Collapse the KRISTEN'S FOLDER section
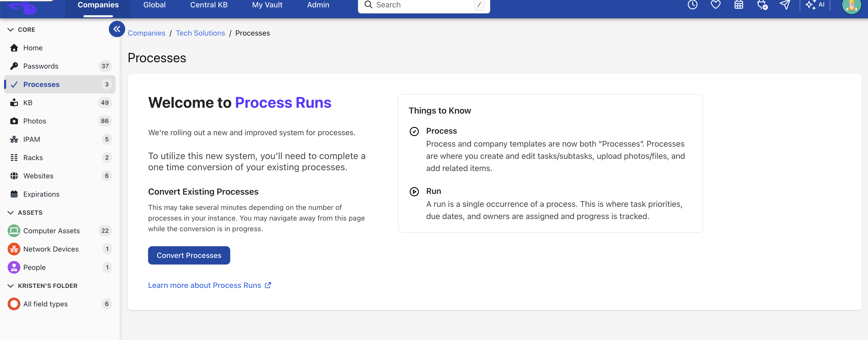This screenshot has height=340, width=868. pos(10,286)
